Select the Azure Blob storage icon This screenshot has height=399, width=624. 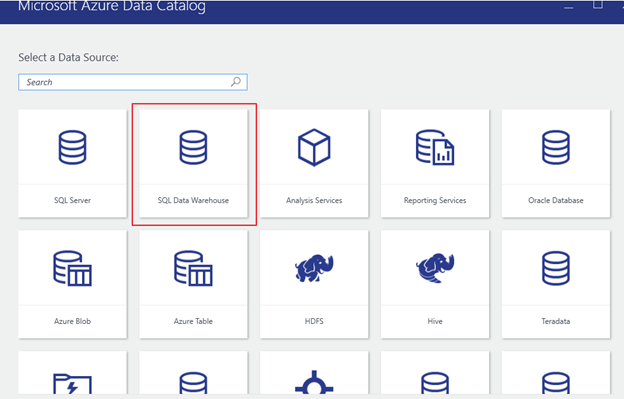(72, 268)
